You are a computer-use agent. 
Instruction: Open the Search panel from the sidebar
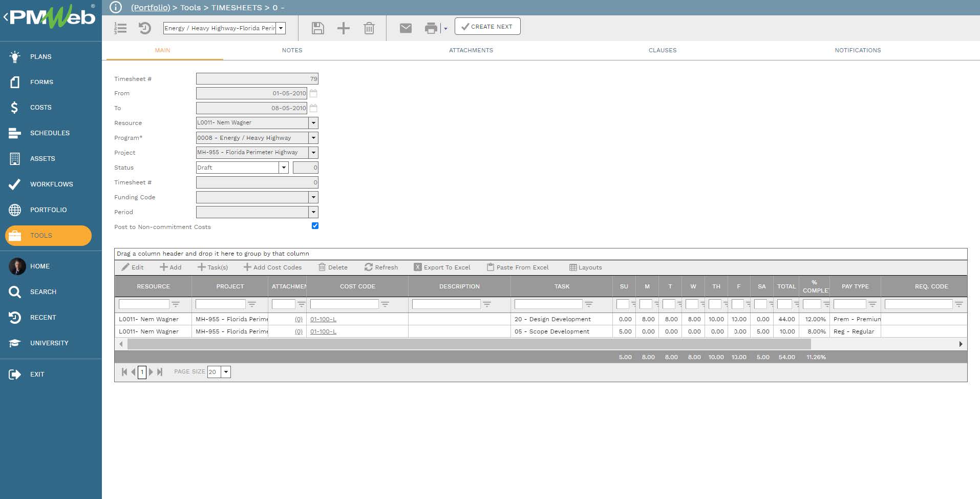point(44,292)
